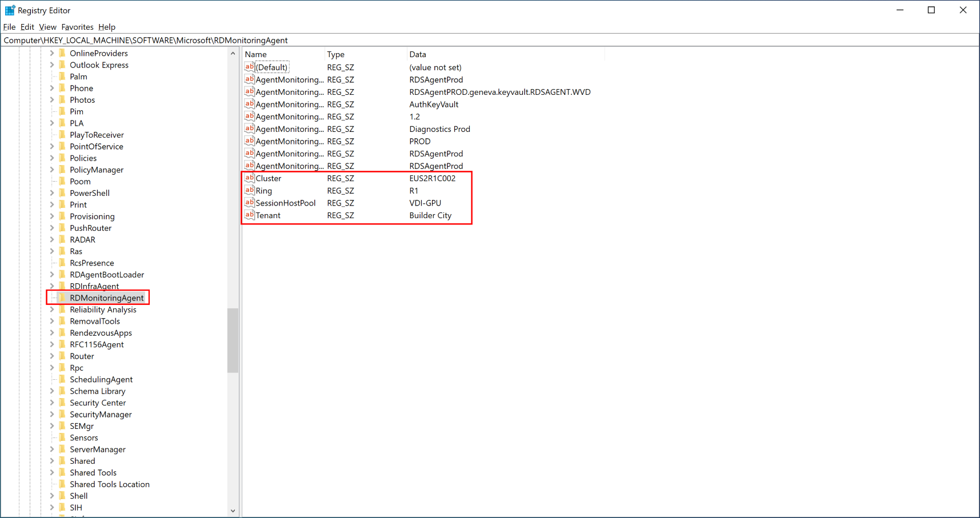Open the Edit menu
Viewport: 980px width, 518px height.
(27, 27)
